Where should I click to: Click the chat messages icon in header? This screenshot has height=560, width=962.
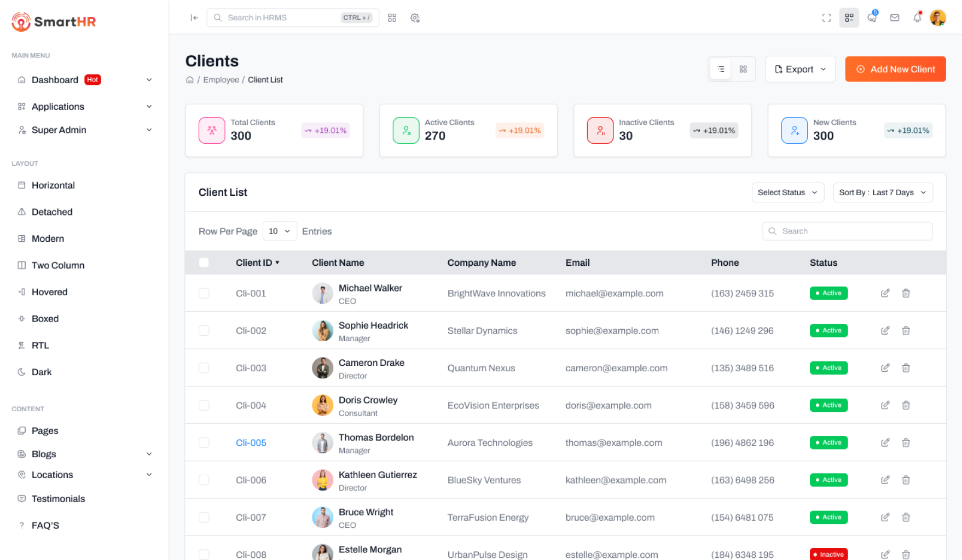[x=872, y=17]
